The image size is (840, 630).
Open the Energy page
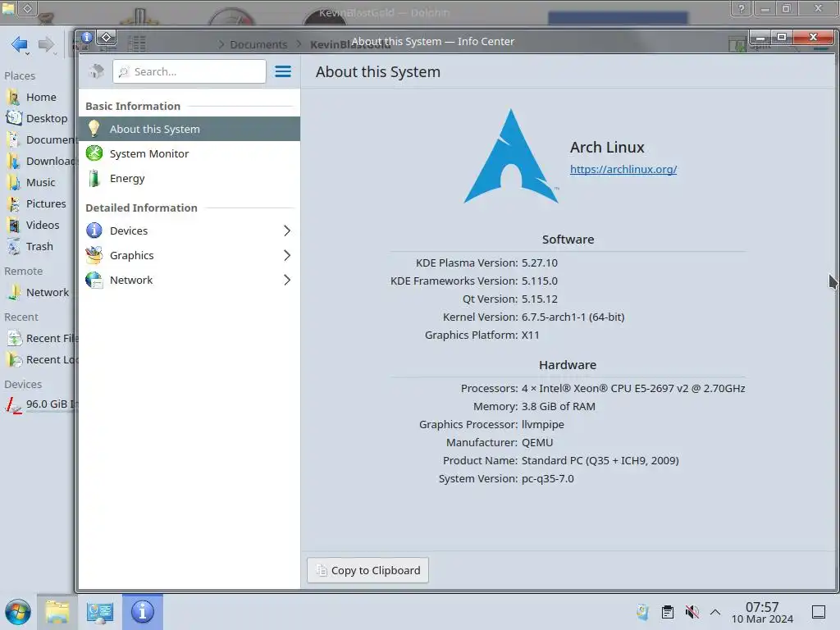(x=189, y=178)
